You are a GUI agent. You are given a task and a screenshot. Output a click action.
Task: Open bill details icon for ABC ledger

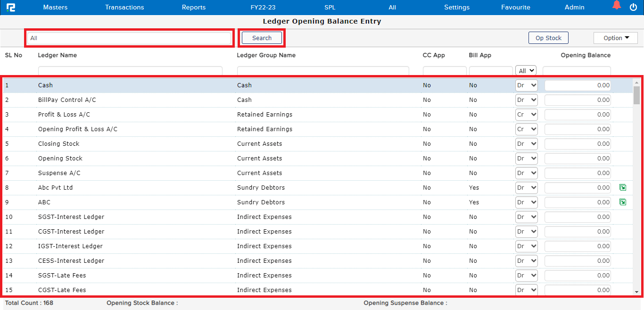pos(623,202)
